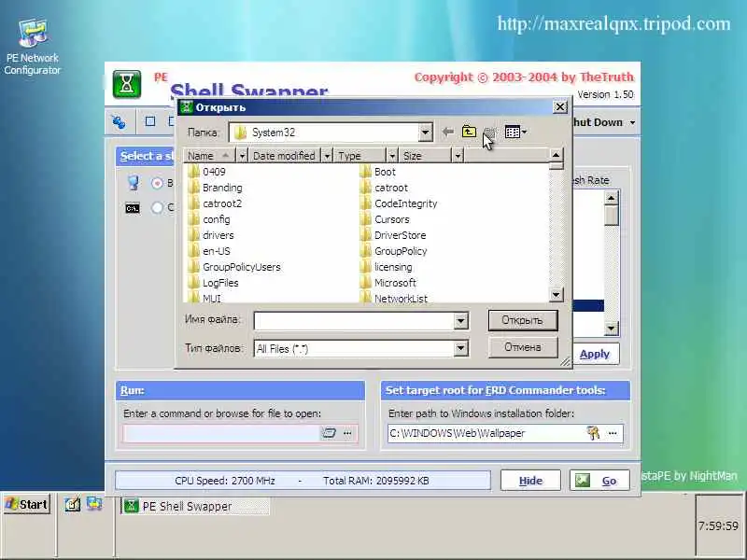Open the config folder
747x560 pixels.
(x=209, y=219)
